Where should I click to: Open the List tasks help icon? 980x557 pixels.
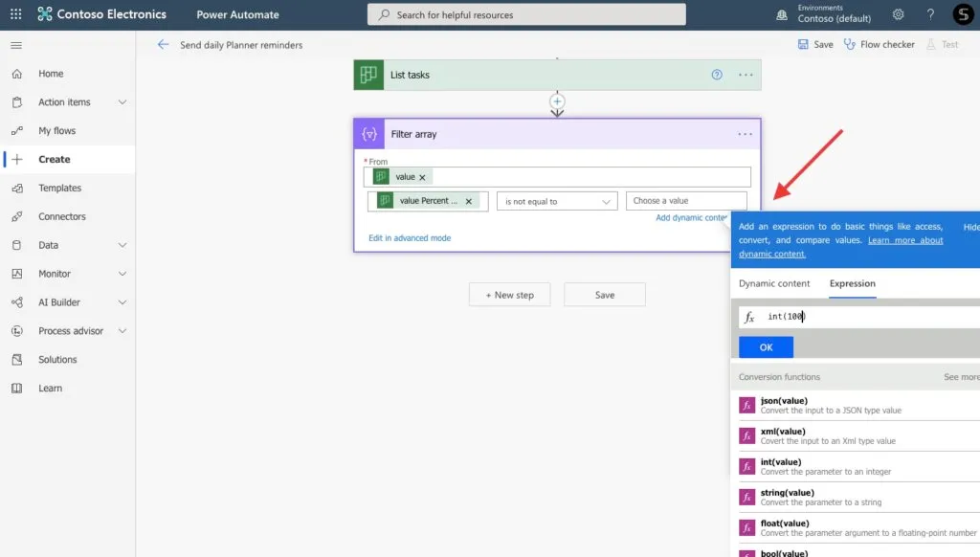(x=717, y=75)
